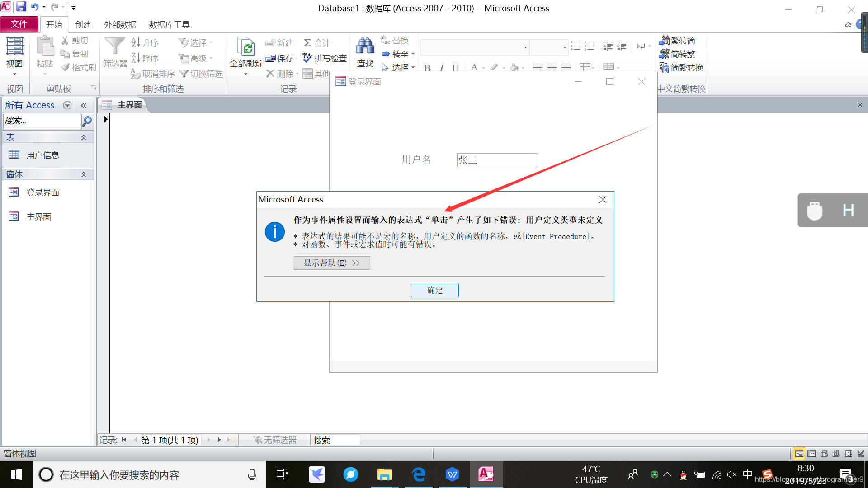Close the Microsoft Access error dialog
Image resolution: width=868 pixels, height=488 pixels.
[x=603, y=199]
